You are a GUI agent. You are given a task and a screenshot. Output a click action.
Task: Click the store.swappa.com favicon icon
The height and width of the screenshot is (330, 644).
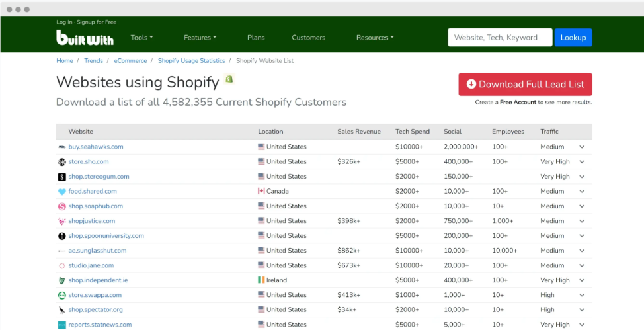click(x=62, y=295)
